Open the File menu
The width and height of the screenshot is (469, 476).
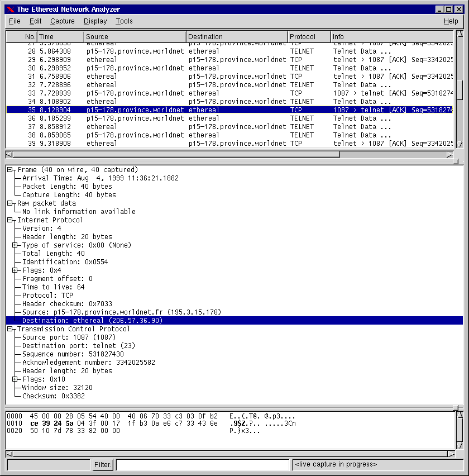tap(15, 21)
